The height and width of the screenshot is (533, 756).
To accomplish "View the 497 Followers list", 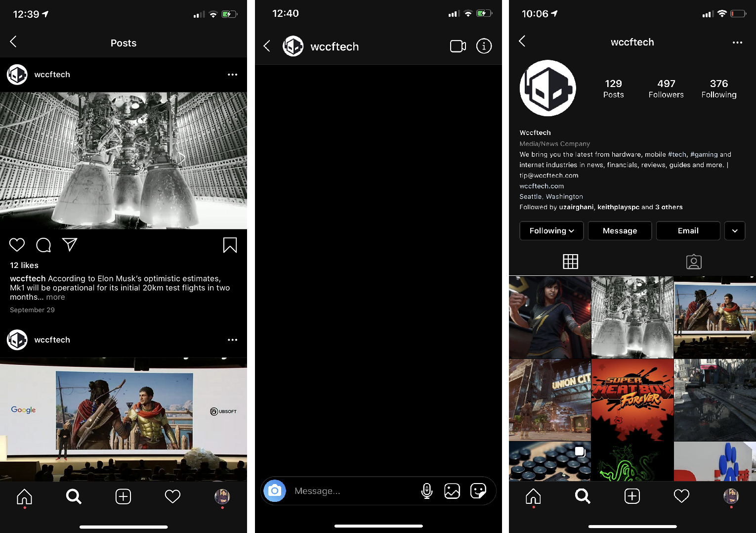I will coord(666,89).
